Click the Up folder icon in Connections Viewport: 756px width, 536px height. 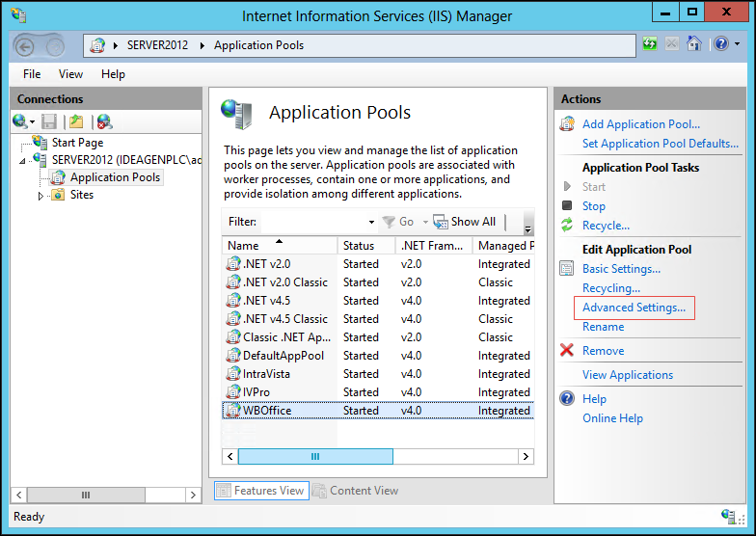[x=76, y=121]
